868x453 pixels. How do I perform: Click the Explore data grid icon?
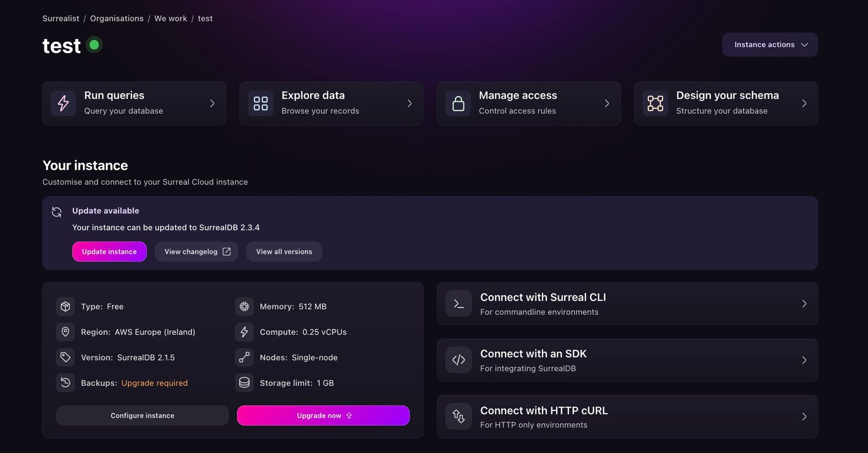point(261,103)
